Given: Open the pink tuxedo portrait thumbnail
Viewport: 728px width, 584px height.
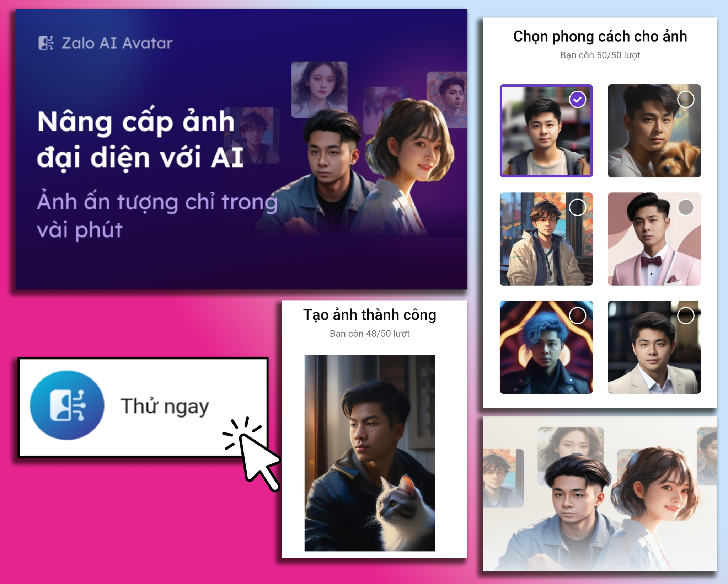Looking at the screenshot, I should tap(654, 239).
